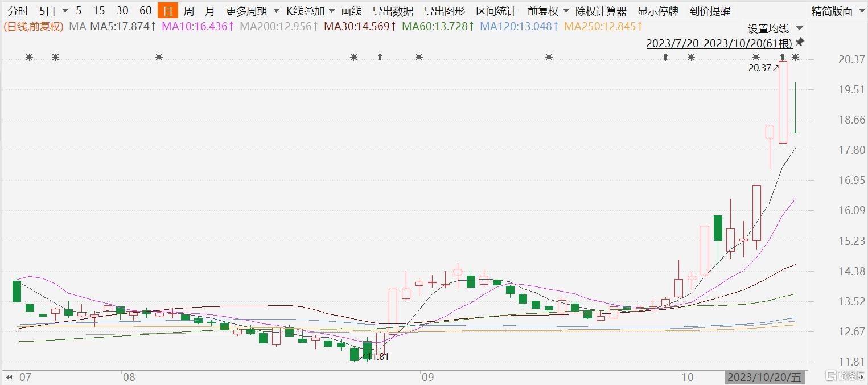Select the 15-minute period

pyautogui.click(x=99, y=11)
